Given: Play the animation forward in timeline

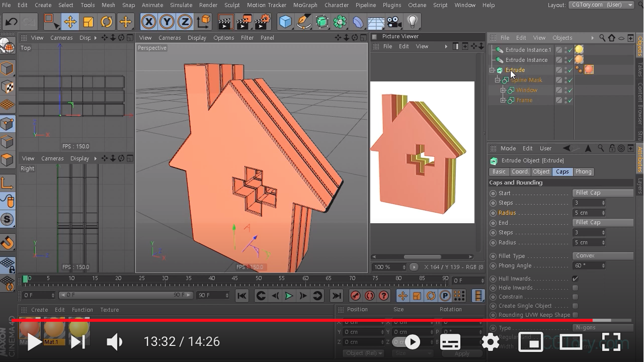Looking at the screenshot, I should pyautogui.click(x=289, y=296).
